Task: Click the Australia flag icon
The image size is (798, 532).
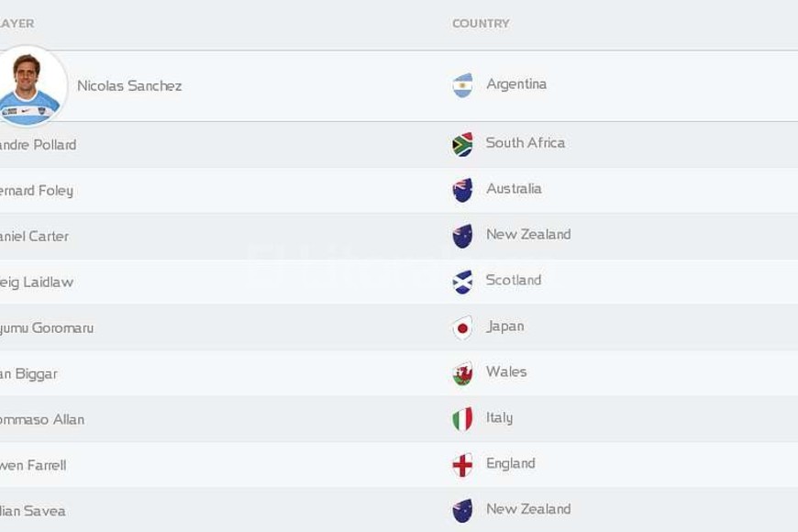Action: (462, 190)
